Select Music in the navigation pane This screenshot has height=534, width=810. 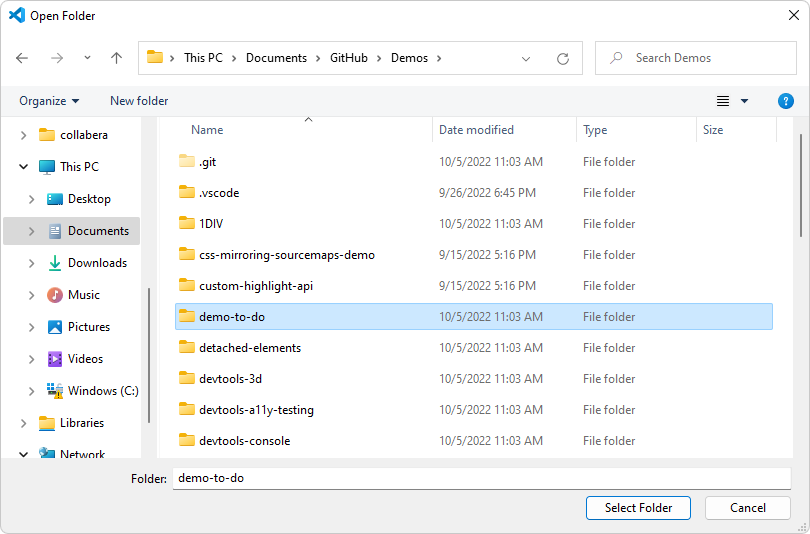(x=84, y=295)
